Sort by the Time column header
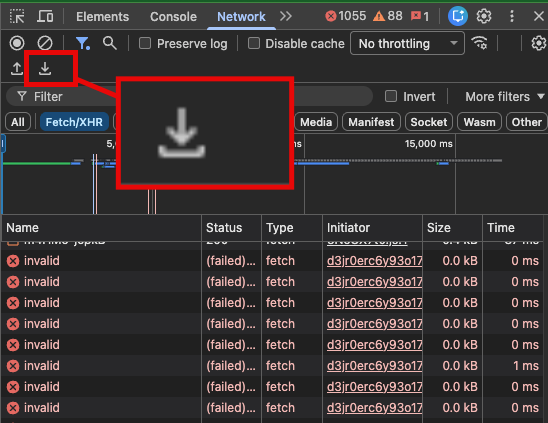The height and width of the screenshot is (423, 548). (x=513, y=228)
